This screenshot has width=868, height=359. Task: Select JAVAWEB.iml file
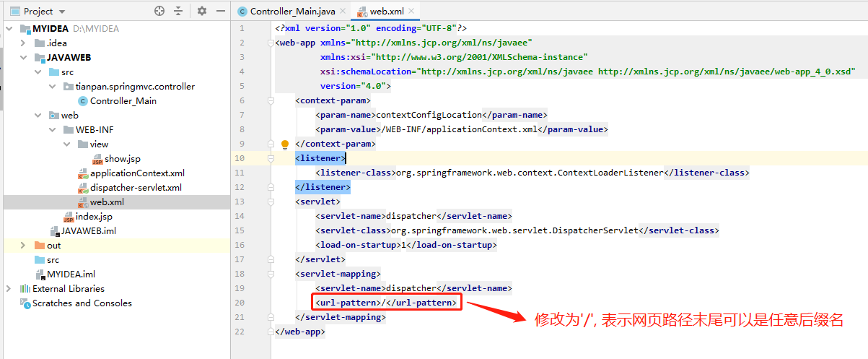[x=89, y=230]
